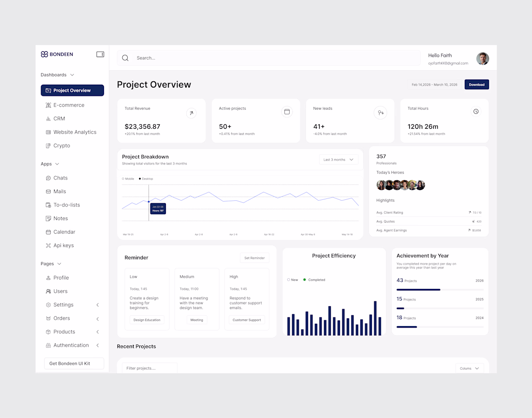The height and width of the screenshot is (418, 532).
Task: Click the Calendar sidebar icon
Action: [x=48, y=232]
